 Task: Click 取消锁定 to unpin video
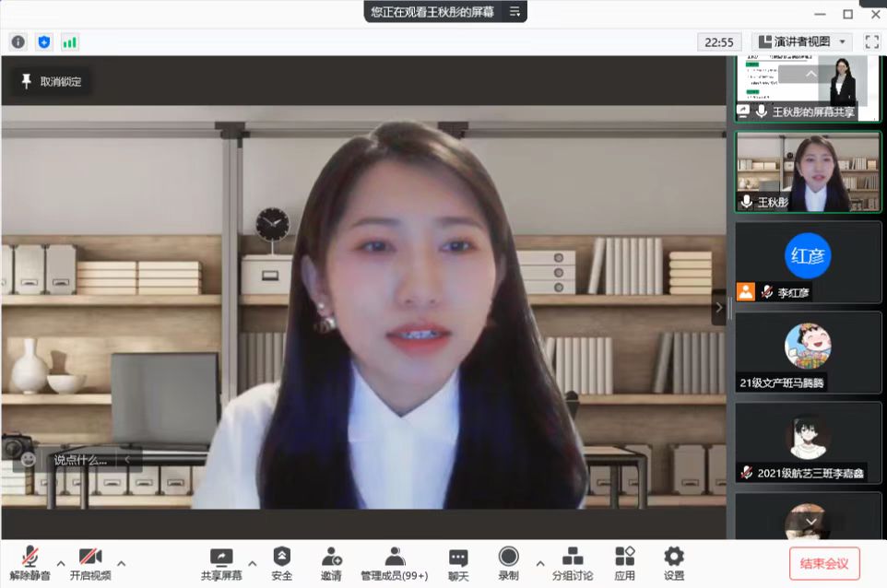[52, 81]
